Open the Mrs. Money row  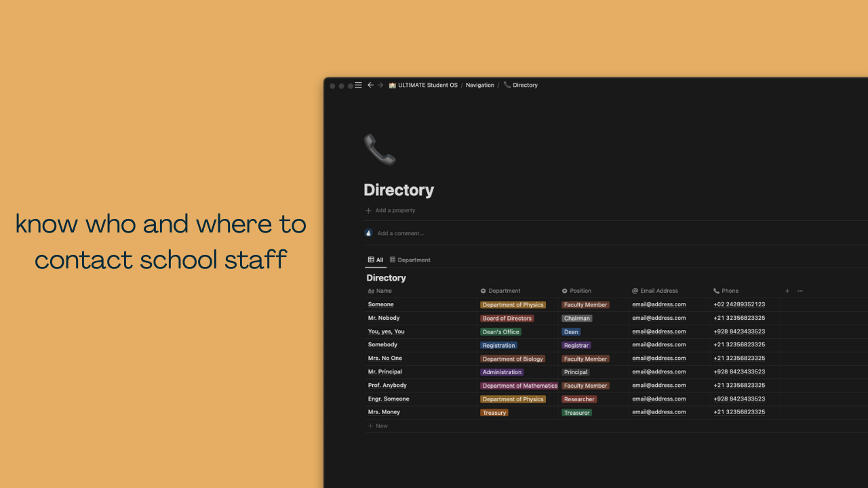point(384,412)
